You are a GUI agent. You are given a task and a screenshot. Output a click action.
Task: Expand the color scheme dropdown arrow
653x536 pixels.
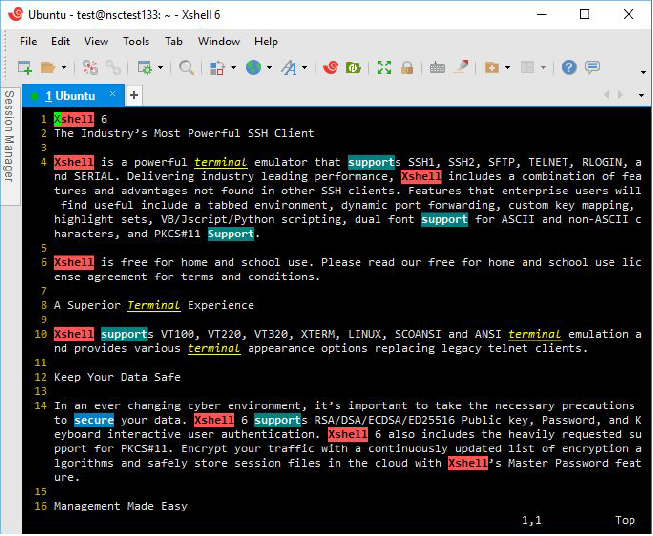point(233,67)
